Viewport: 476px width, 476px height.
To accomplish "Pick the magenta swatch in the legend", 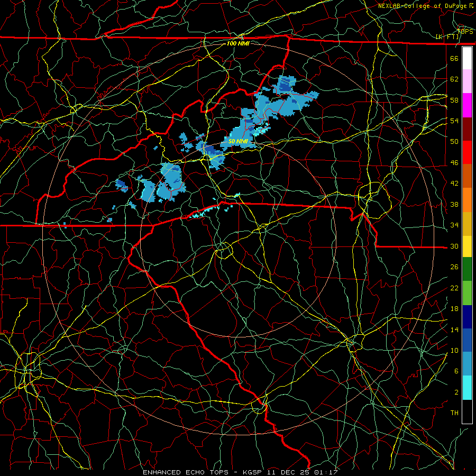I will click(x=467, y=105).
